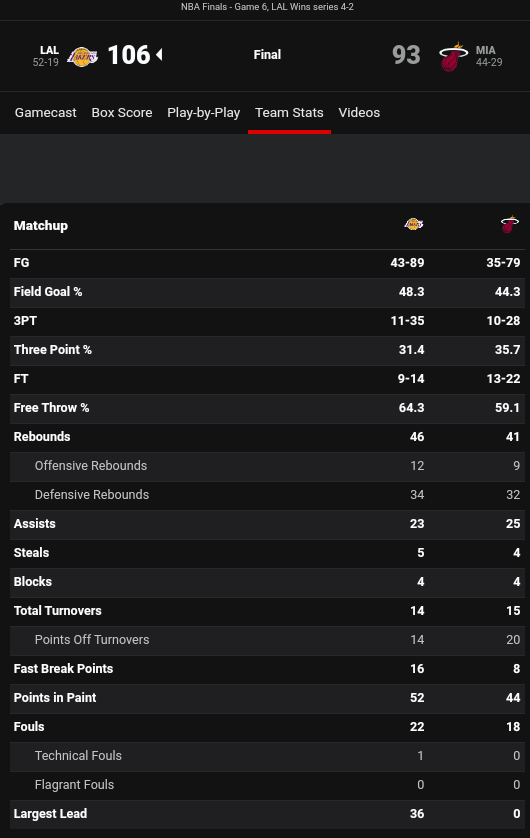The height and width of the screenshot is (838, 530).
Task: Click the Lakers logo in the Matchup row
Action: pyautogui.click(x=414, y=224)
